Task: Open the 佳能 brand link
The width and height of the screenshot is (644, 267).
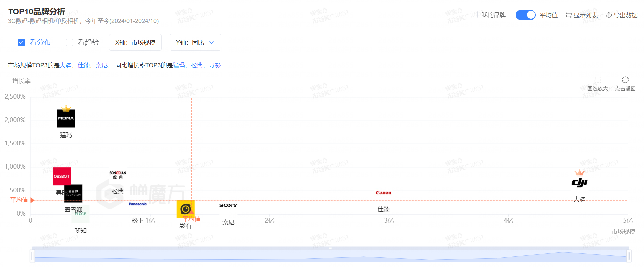Action: point(84,65)
